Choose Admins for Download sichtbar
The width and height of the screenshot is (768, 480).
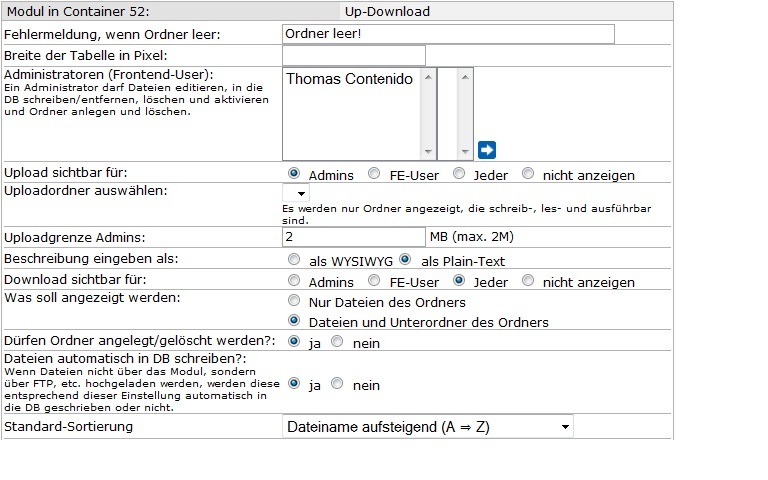(x=295, y=281)
